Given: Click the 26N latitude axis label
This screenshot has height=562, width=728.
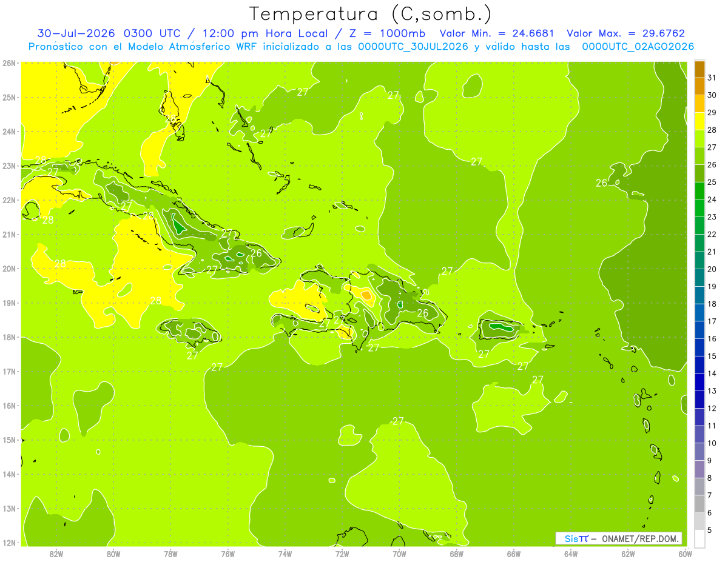Looking at the screenshot, I should click(9, 63).
